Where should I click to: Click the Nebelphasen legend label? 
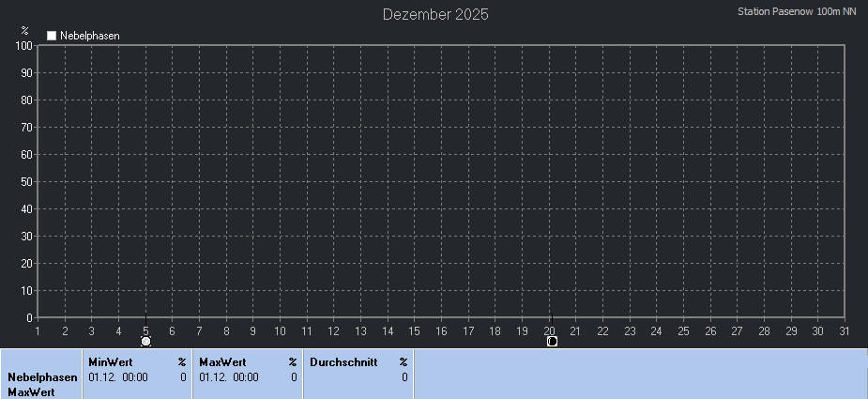pyautogui.click(x=89, y=36)
